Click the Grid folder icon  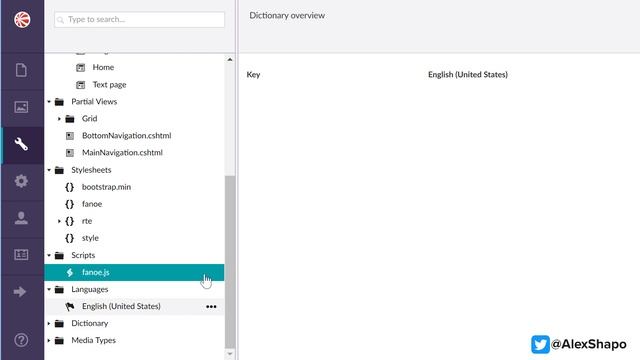tap(70, 119)
